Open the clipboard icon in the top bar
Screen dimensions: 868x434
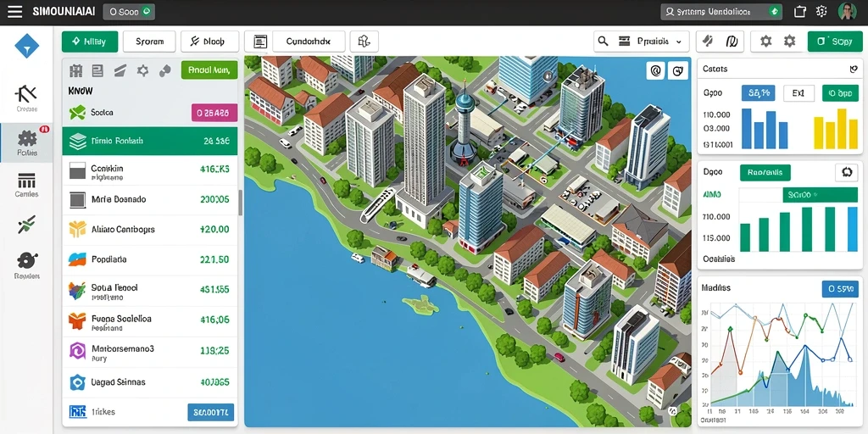click(x=800, y=11)
